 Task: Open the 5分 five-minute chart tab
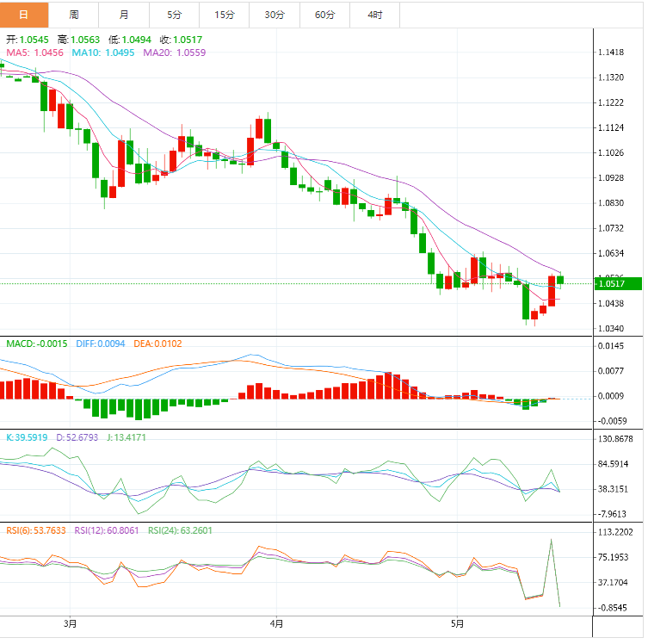pos(175,15)
